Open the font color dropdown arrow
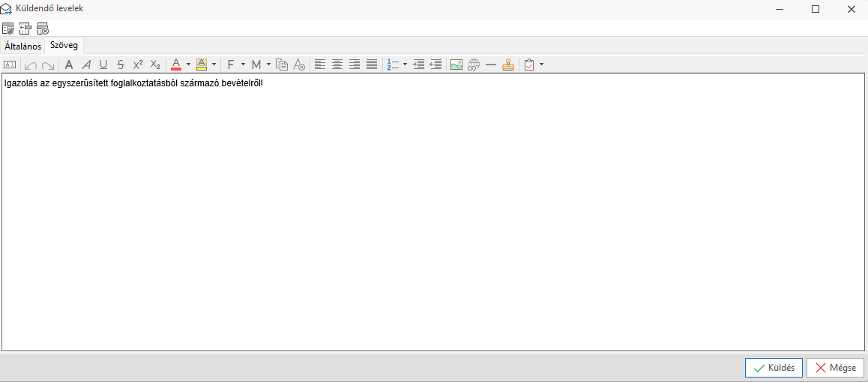Screen dimensions: 868x382 tap(188, 65)
